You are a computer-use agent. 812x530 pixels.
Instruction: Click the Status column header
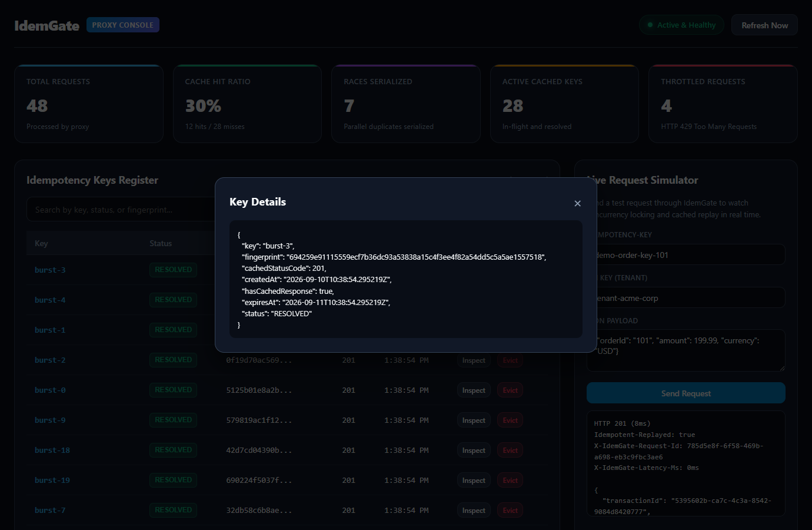pos(161,243)
